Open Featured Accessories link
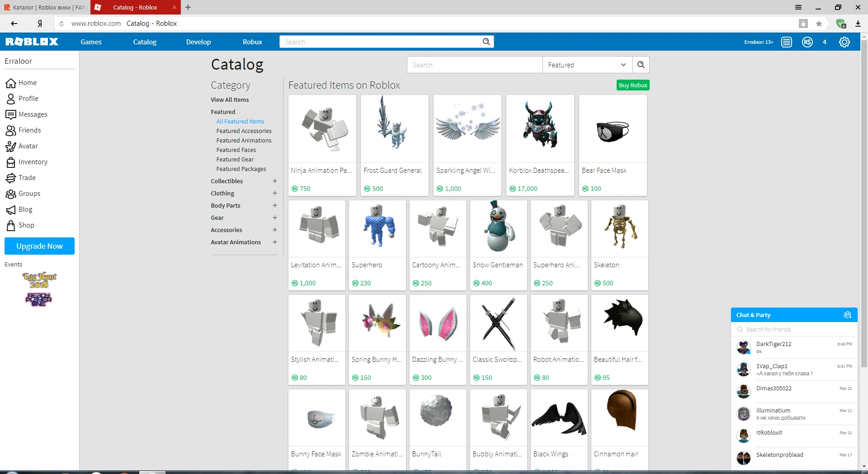Viewport: 868px width, 474px height. [x=244, y=131]
